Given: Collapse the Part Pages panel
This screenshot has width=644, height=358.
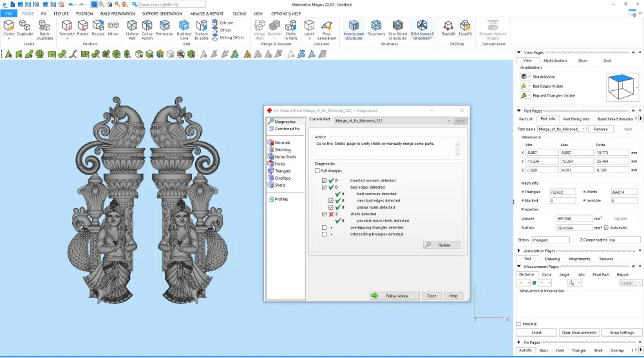Looking at the screenshot, I should (x=518, y=111).
